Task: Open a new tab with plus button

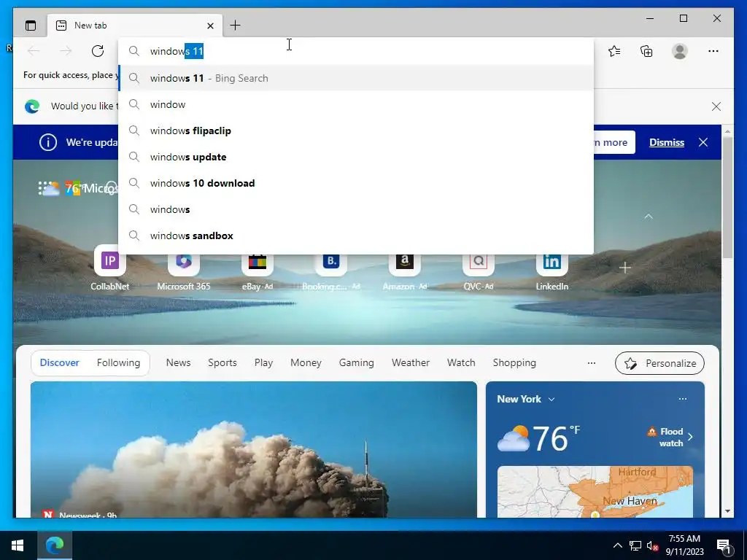Action: coord(235,26)
